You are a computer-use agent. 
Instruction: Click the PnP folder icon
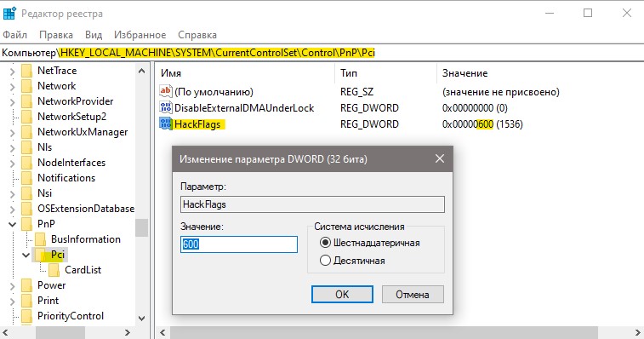coord(26,224)
